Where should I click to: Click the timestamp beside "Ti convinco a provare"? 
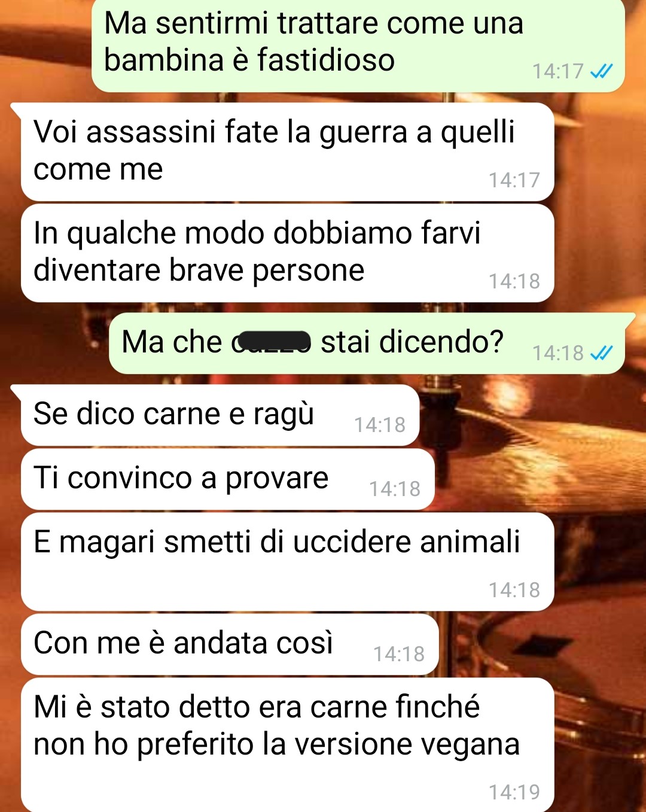point(395,489)
